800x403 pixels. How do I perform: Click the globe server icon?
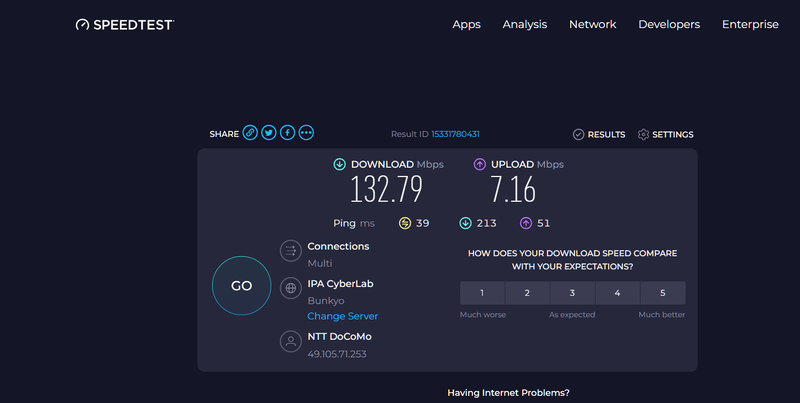[290, 289]
